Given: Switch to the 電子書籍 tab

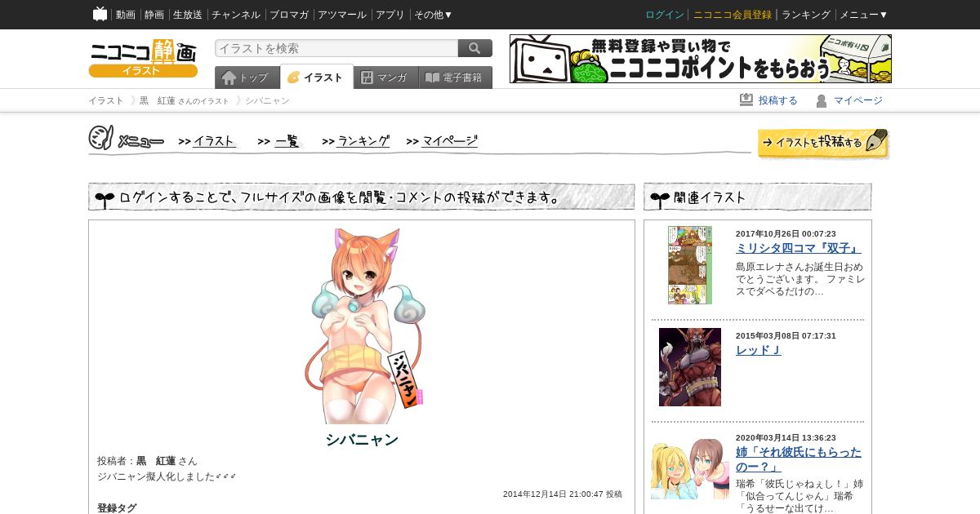Looking at the screenshot, I should [456, 78].
